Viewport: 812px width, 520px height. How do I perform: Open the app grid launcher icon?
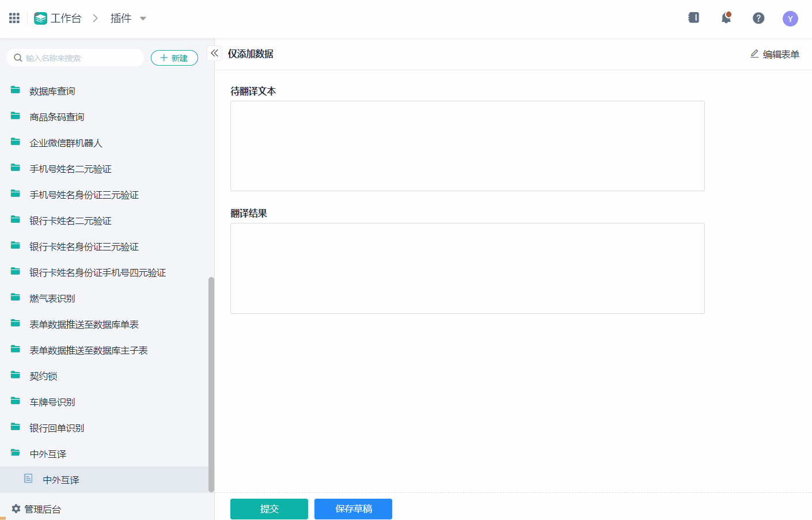click(14, 18)
